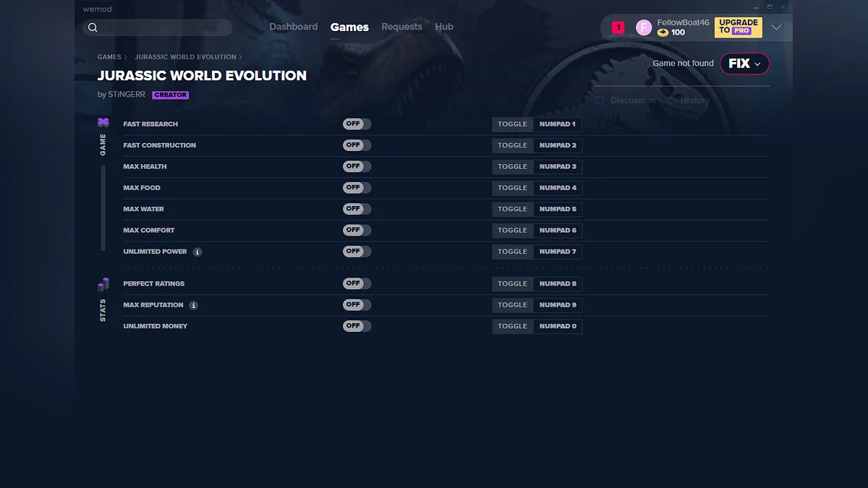
Task: Click the Unlimited Money label
Action: (x=156, y=326)
